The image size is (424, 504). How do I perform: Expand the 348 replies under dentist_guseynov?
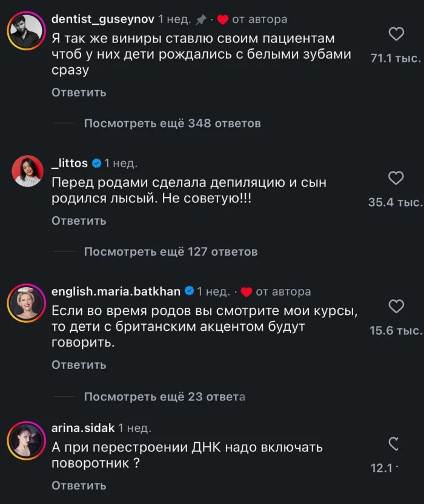click(173, 123)
